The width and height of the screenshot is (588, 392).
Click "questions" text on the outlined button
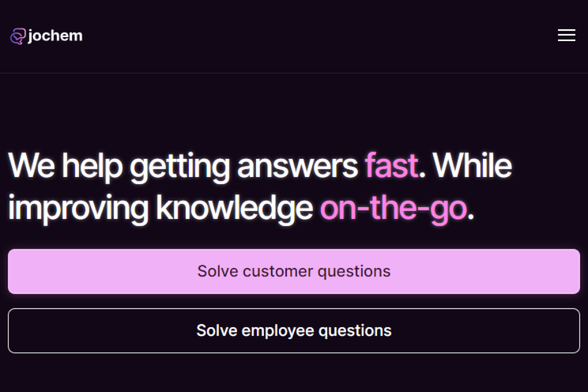pos(355,331)
